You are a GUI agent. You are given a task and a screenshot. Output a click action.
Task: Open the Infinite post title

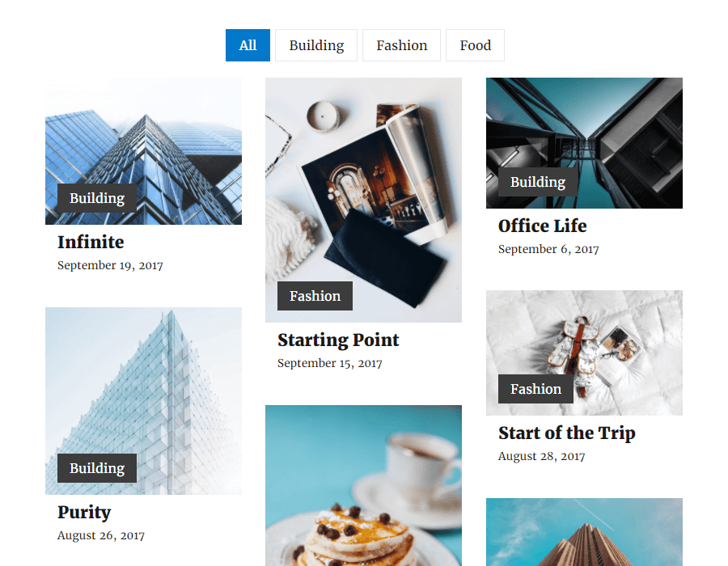pyautogui.click(x=91, y=242)
